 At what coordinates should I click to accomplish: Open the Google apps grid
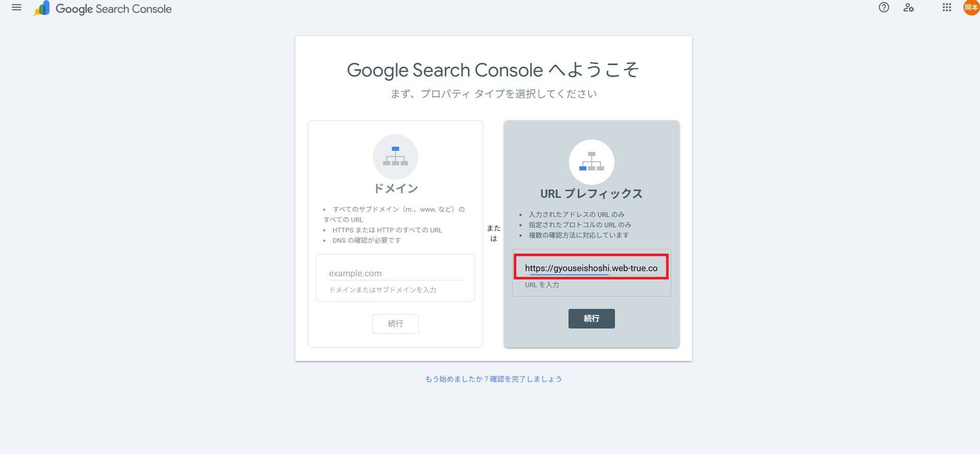[x=947, y=7]
